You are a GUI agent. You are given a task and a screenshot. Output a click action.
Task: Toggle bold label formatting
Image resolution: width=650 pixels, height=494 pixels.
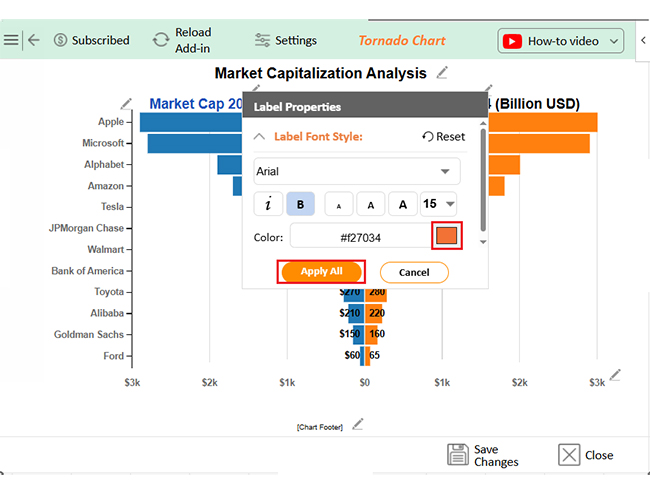click(301, 204)
